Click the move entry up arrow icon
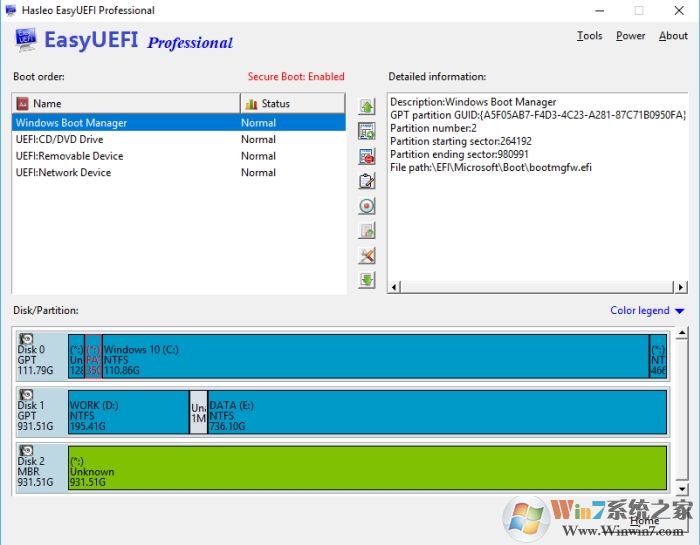Screen dimensions: 700x545 (x=367, y=106)
